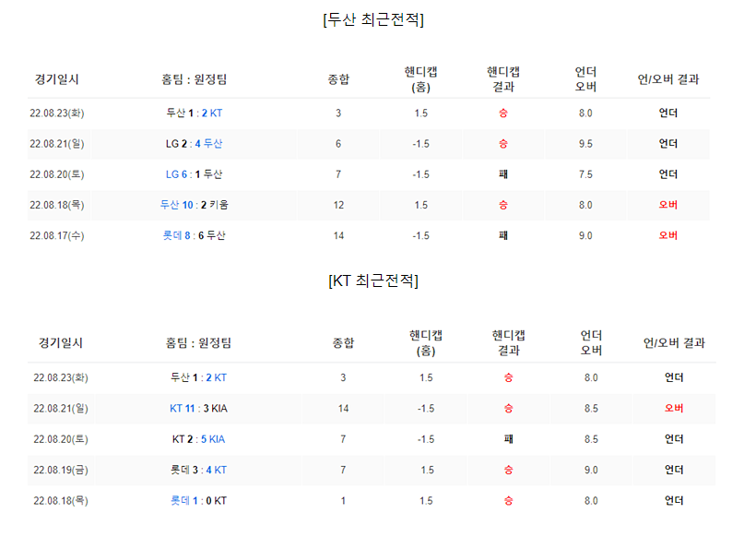Click the 패 handicap result for 22.08.20 KT game
This screenshot has width=756, height=537.
click(508, 439)
